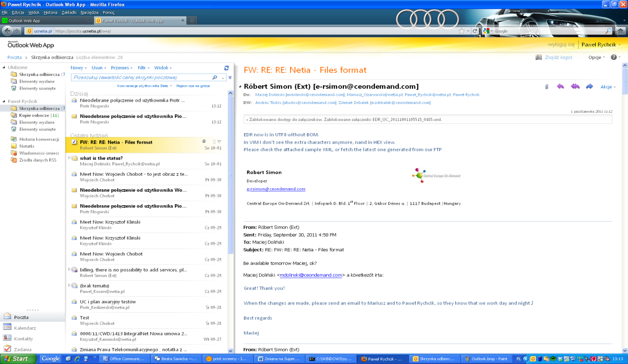Go back in Firefox
The width and height of the screenshot is (628, 364).
(x=7, y=30)
